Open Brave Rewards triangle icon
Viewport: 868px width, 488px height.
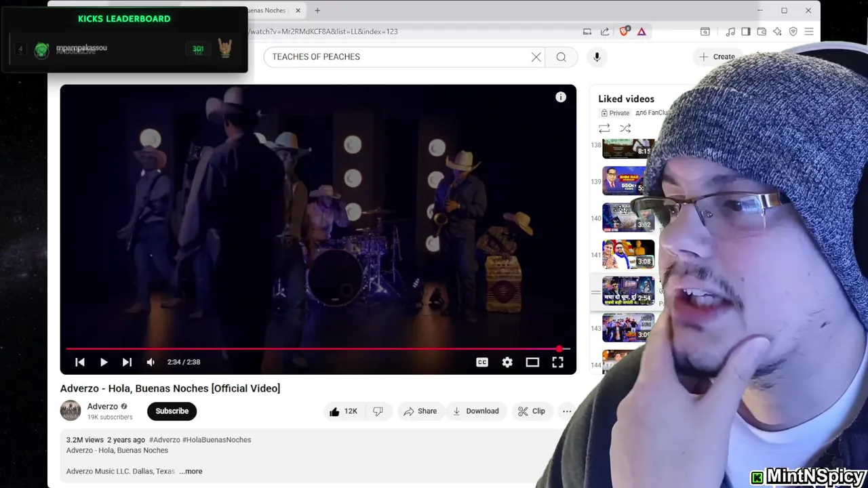point(642,31)
